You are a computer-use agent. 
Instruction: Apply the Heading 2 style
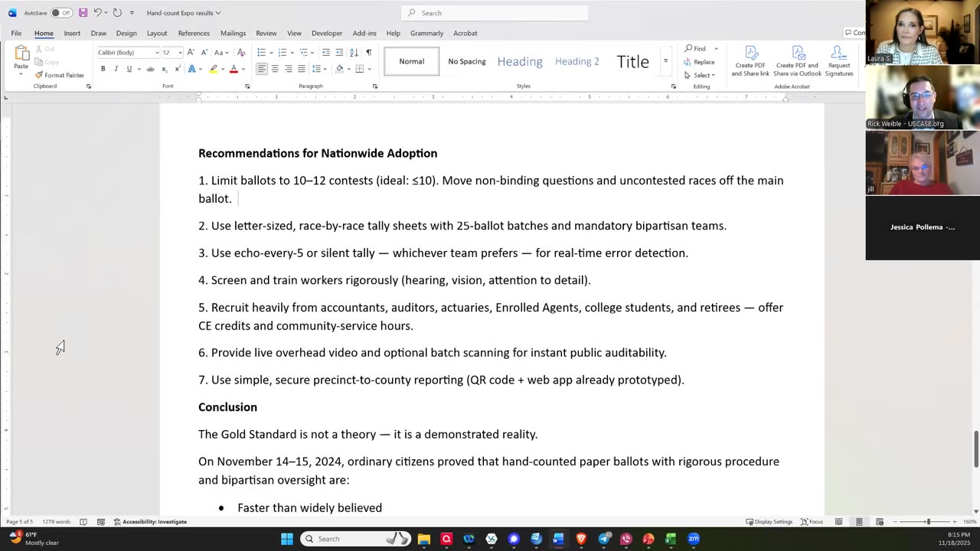577,61
